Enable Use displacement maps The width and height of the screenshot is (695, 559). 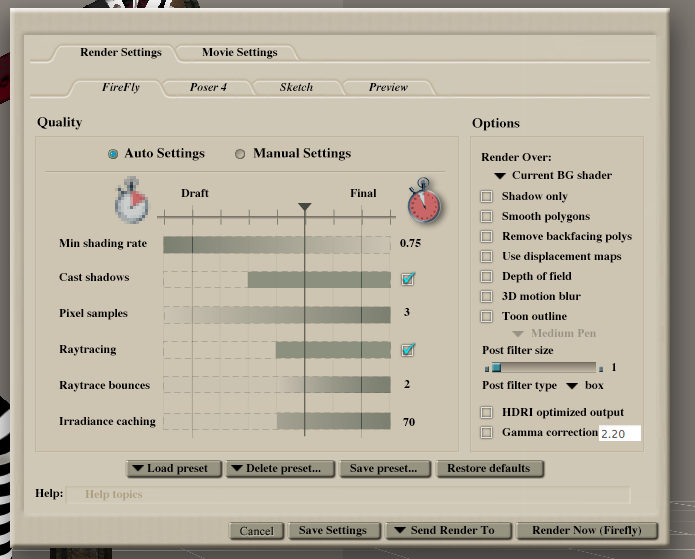click(x=487, y=256)
